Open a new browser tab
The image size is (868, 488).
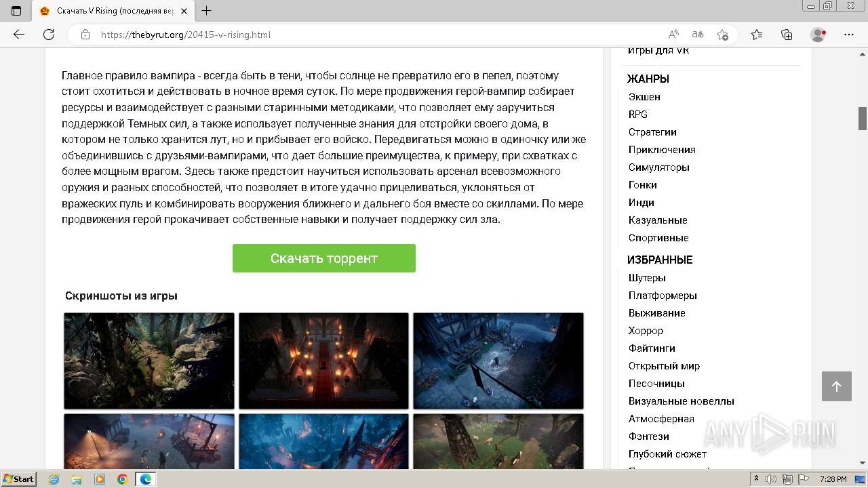point(207,10)
